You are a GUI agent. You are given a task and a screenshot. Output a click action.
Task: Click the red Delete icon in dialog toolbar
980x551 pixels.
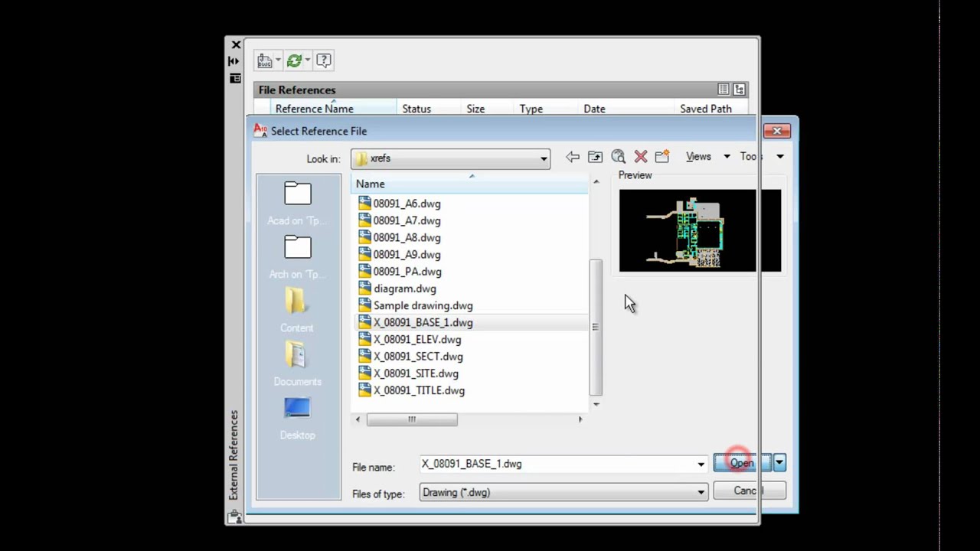tap(641, 157)
